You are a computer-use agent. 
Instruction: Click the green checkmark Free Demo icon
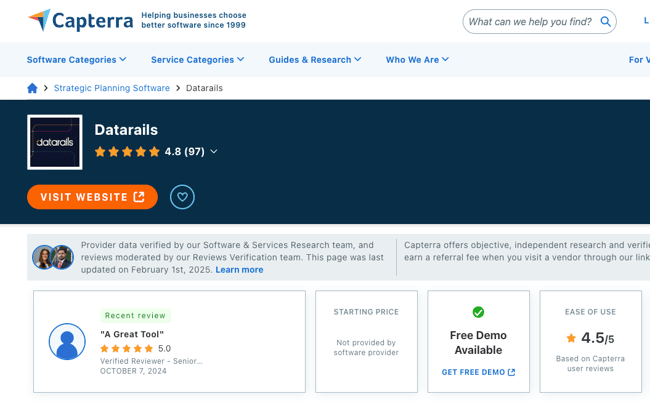pyautogui.click(x=478, y=312)
